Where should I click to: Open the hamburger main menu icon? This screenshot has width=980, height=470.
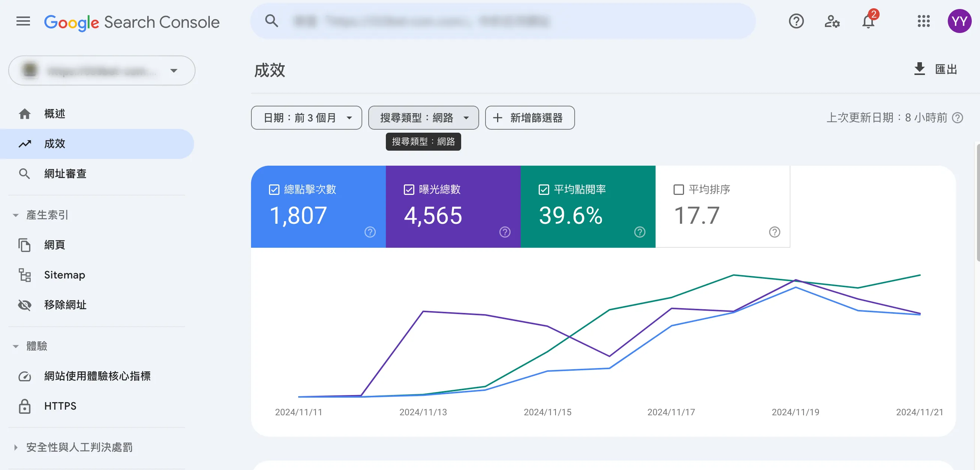coord(23,21)
